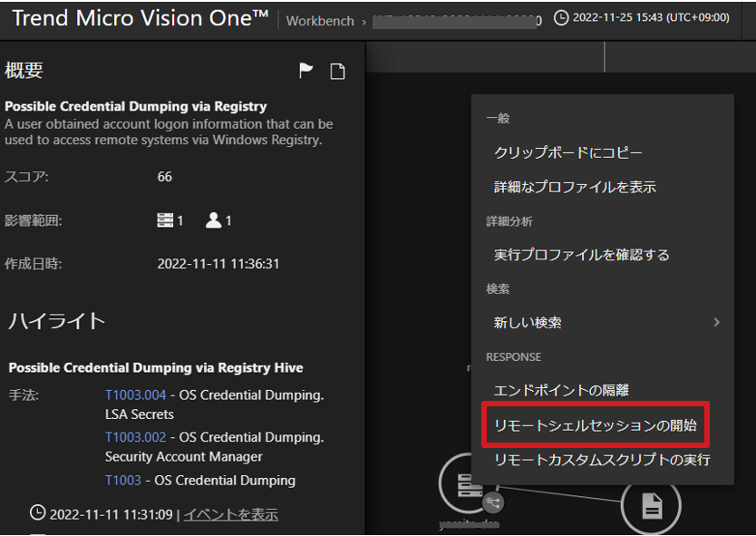This screenshot has height=536, width=756.
Task: Open the note document icon beside the flag
Action: click(x=337, y=71)
